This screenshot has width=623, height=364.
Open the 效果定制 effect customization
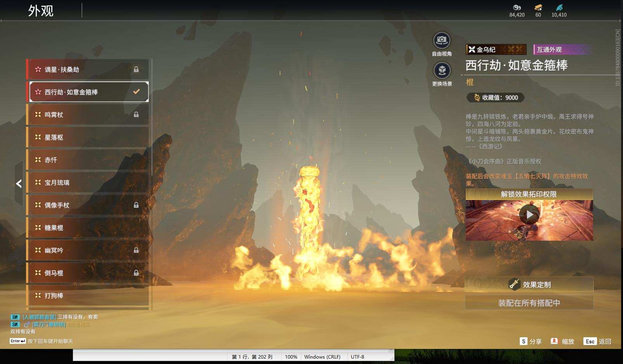tap(529, 285)
